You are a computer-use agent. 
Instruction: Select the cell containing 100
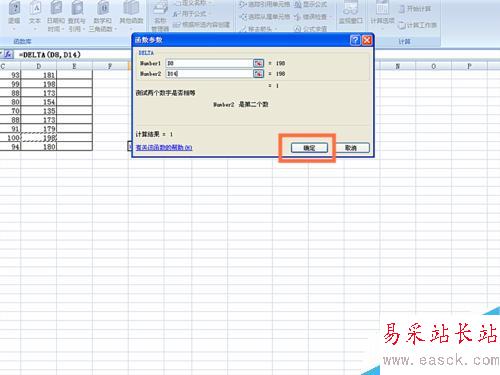click(10, 137)
